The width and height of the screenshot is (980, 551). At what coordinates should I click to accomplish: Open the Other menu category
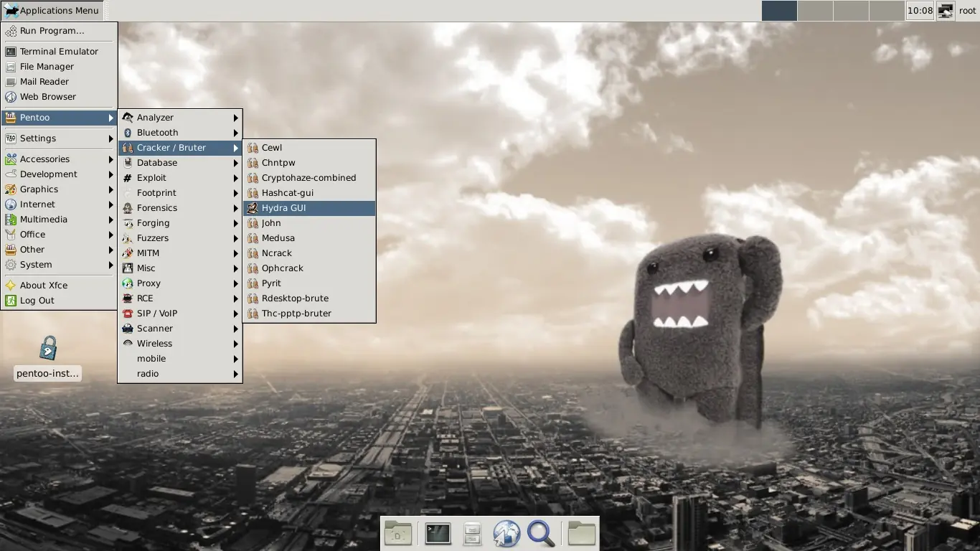point(59,250)
